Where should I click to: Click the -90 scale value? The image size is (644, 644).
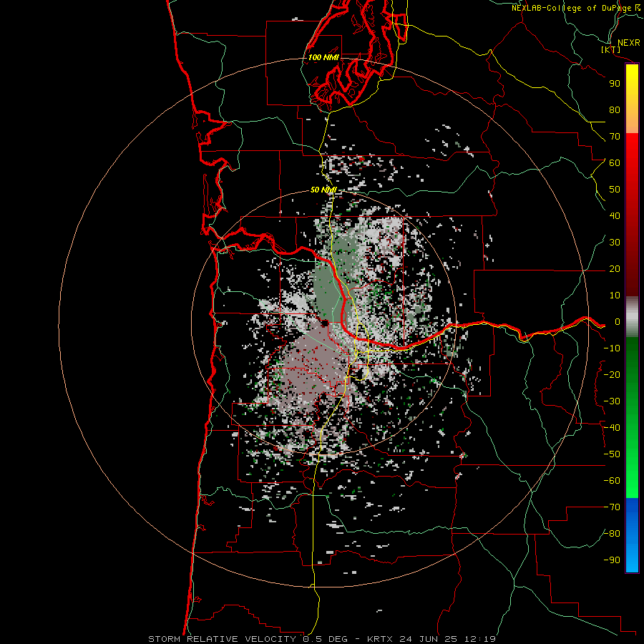click(x=612, y=560)
